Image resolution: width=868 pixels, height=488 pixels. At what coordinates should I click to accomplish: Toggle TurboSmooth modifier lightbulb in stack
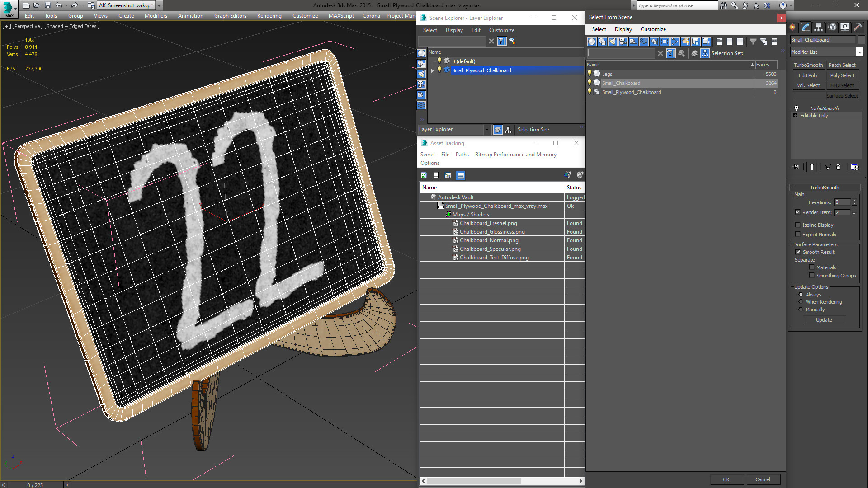click(x=797, y=108)
